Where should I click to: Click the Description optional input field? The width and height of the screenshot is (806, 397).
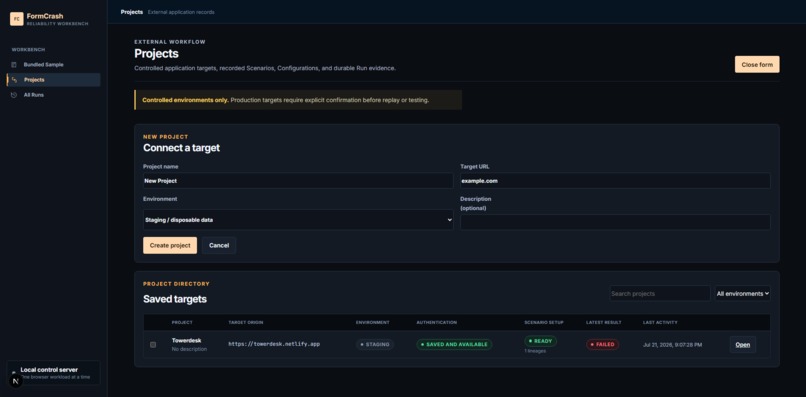[615, 222]
